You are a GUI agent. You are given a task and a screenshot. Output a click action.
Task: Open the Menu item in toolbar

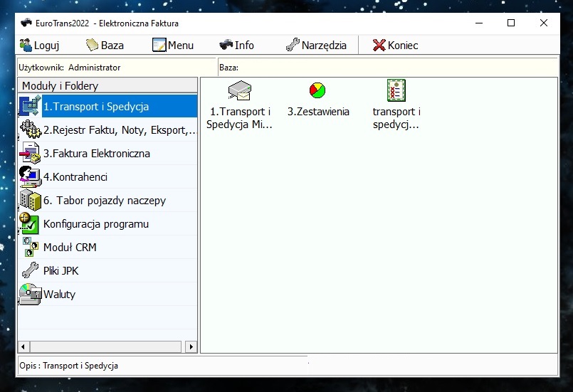[173, 46]
